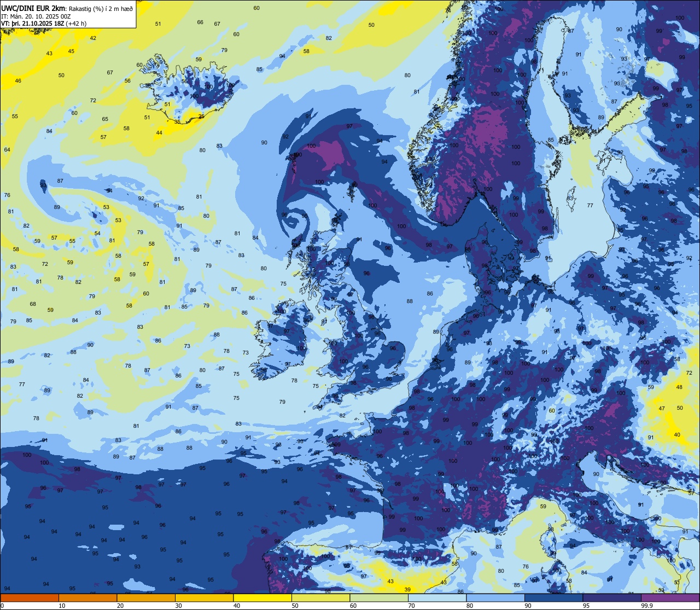Select the medium blue 80–90 legend segment
Viewport: 700px width, 610px height.
click(495, 598)
